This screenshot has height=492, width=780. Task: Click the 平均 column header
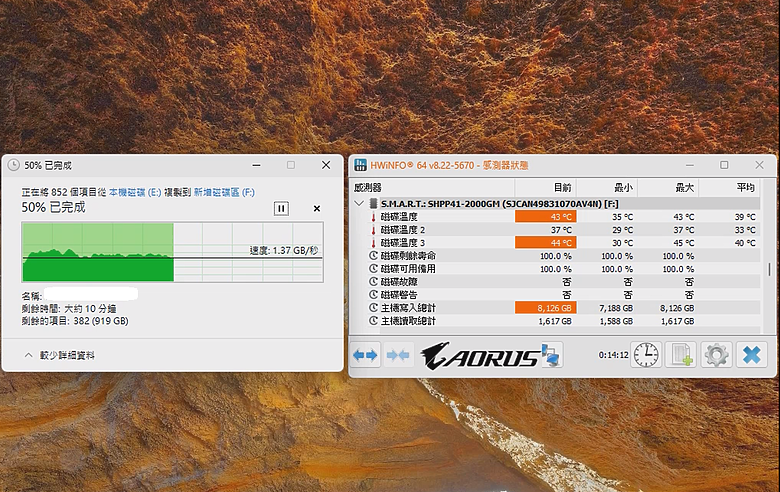730,188
